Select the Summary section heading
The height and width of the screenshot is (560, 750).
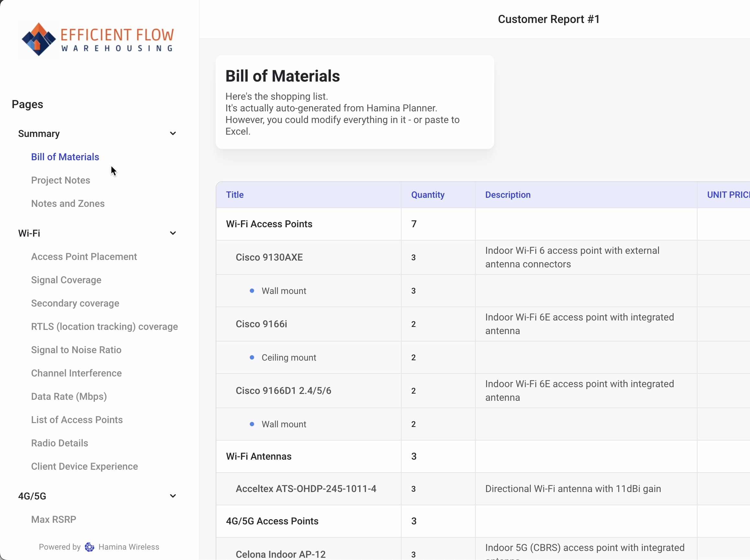(39, 134)
